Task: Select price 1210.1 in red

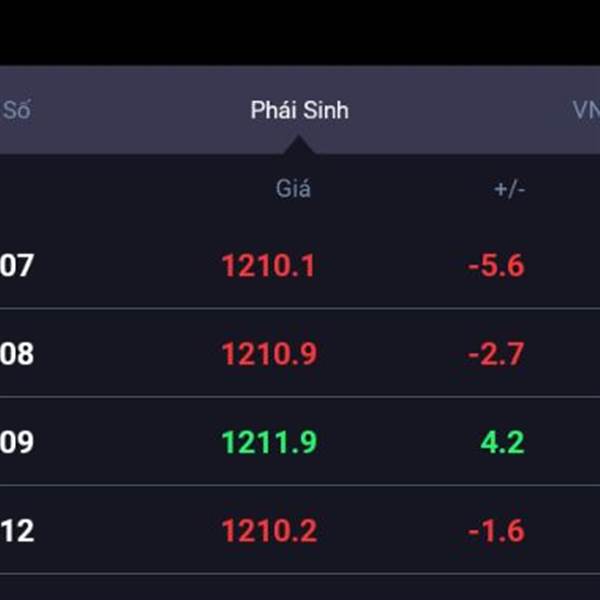Action: [269, 265]
